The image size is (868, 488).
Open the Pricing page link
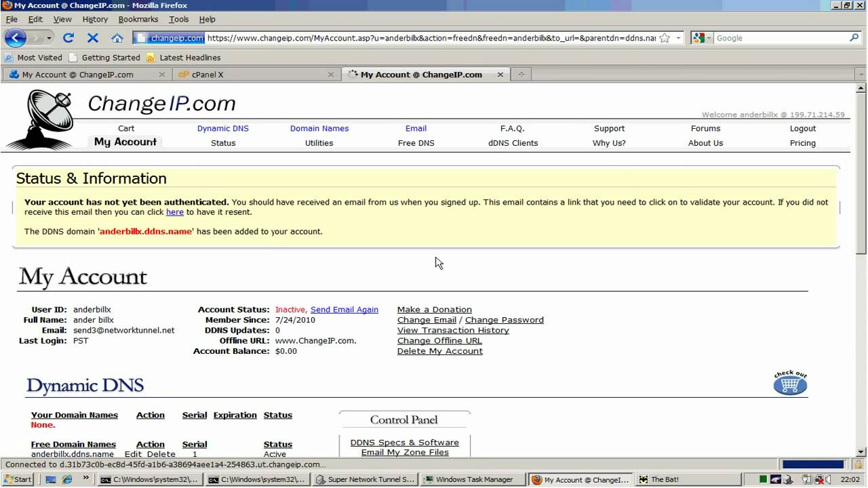tap(803, 143)
